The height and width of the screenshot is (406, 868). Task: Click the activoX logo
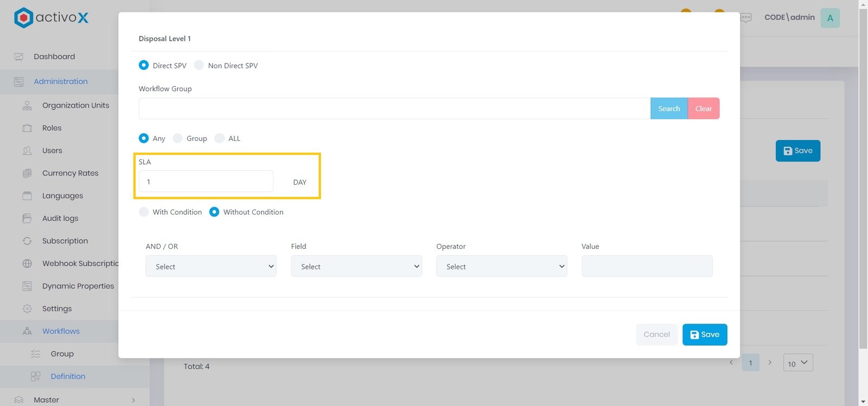tap(51, 17)
